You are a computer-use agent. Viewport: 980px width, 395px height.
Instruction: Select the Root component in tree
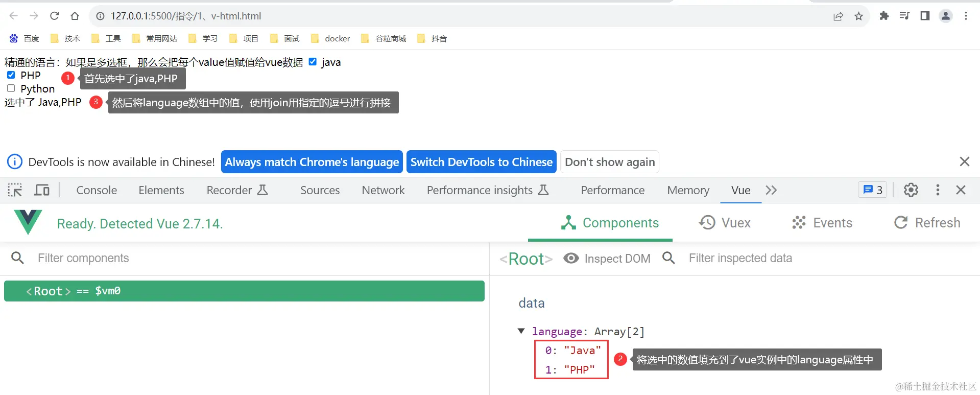click(x=244, y=291)
